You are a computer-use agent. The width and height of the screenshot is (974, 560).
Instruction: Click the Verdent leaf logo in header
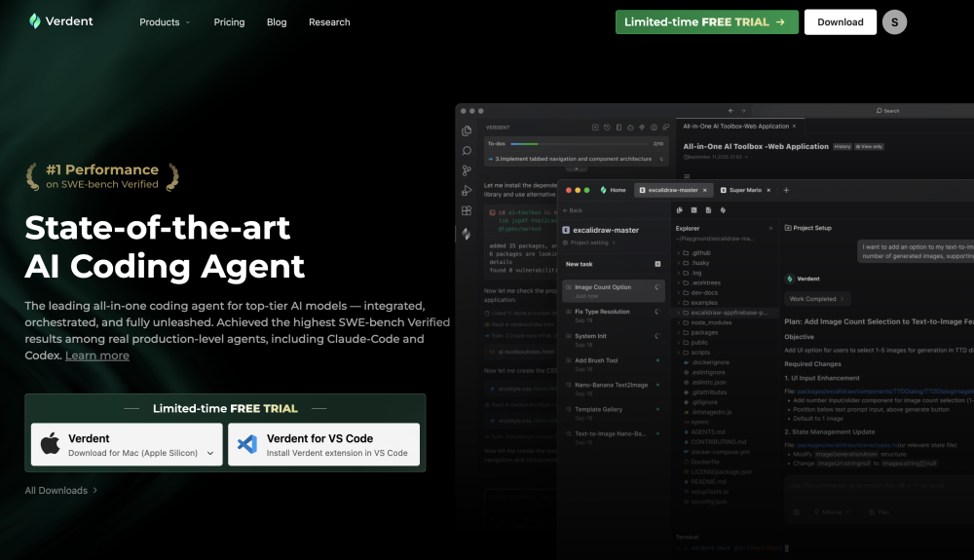click(x=35, y=21)
